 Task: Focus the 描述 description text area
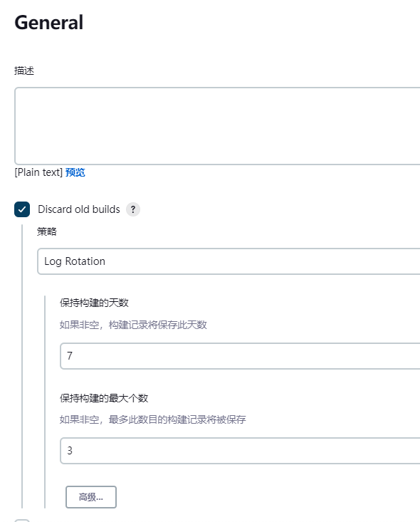217,126
